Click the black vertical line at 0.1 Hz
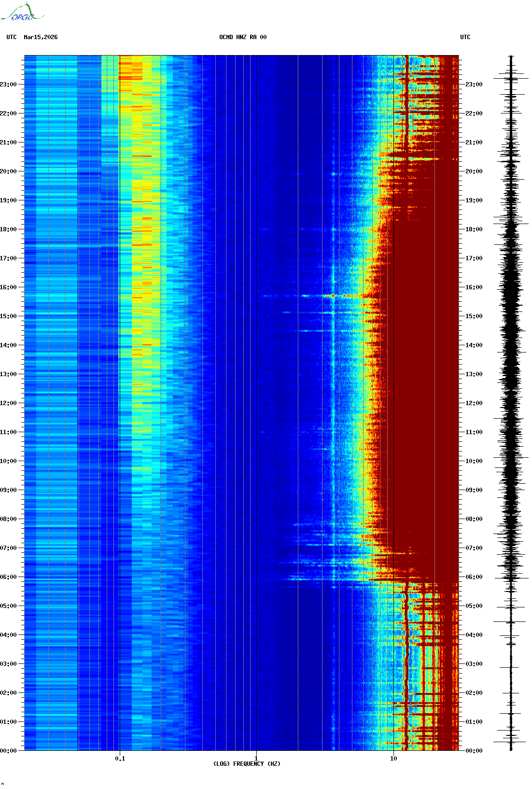Viewport: 532px width, 789px height. (x=120, y=403)
